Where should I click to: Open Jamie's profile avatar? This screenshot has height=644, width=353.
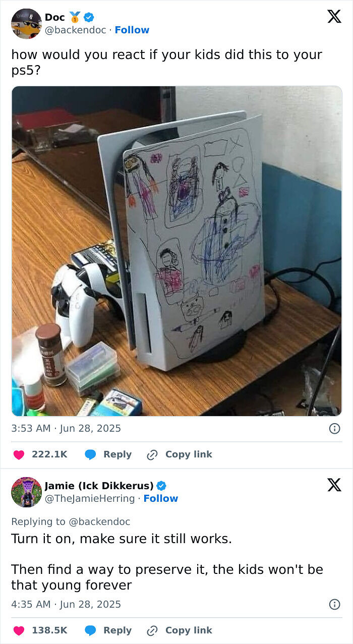pyautogui.click(x=26, y=492)
